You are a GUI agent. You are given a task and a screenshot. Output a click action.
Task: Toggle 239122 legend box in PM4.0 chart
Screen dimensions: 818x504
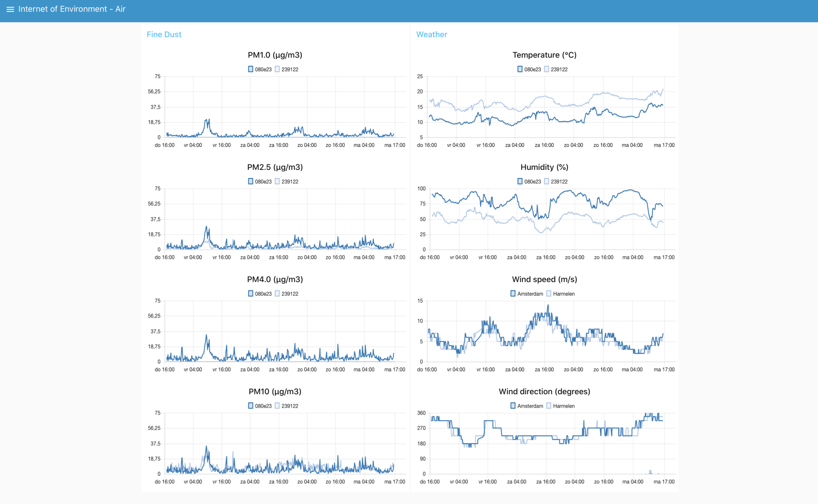point(286,294)
